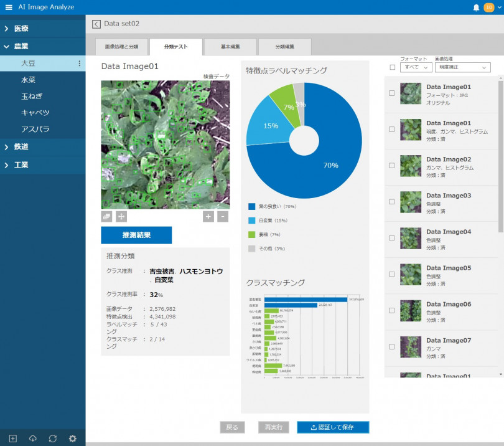Viewport: 504px width, 446px height.
Task: Click the 認証して保存 button
Action: (x=332, y=427)
